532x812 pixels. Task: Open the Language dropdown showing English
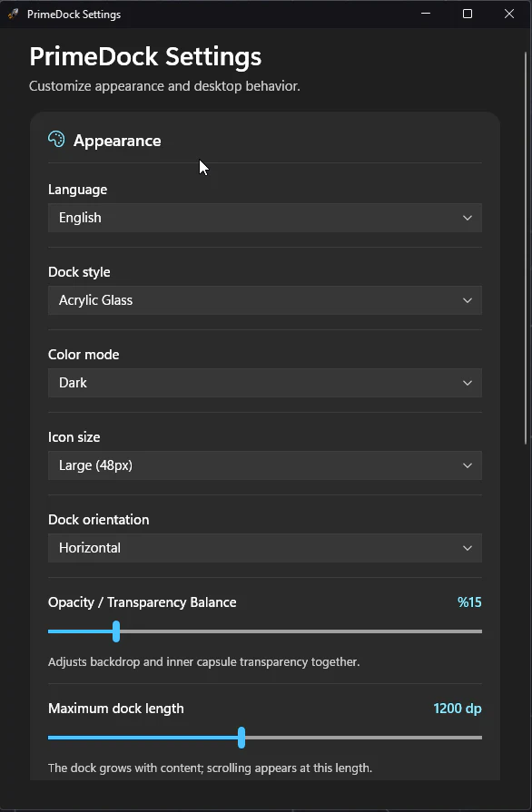coord(265,218)
